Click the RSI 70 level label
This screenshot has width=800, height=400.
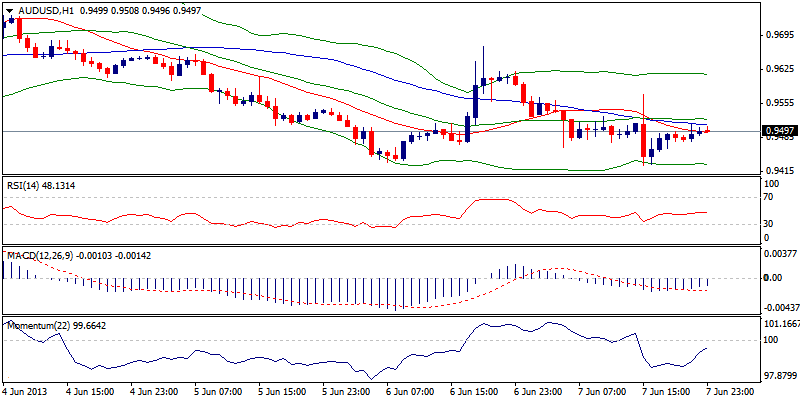[x=769, y=200]
